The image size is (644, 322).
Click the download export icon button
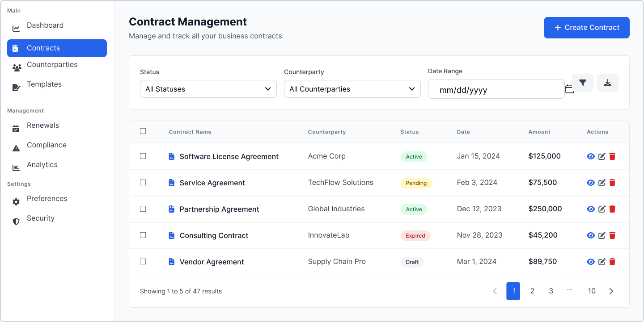pyautogui.click(x=607, y=83)
